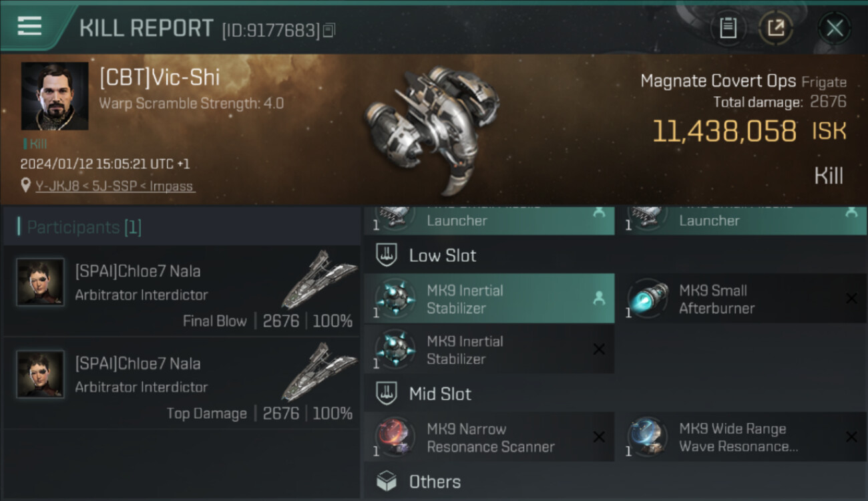Tap the [CBT]Vic-Shi pilot name
This screenshot has width=868, height=501.
coord(160,77)
